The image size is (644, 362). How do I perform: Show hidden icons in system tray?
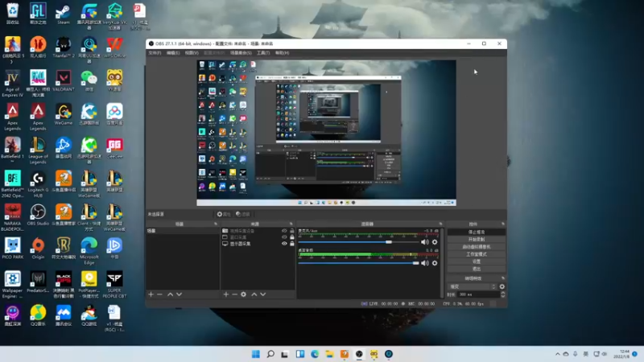coord(557,354)
